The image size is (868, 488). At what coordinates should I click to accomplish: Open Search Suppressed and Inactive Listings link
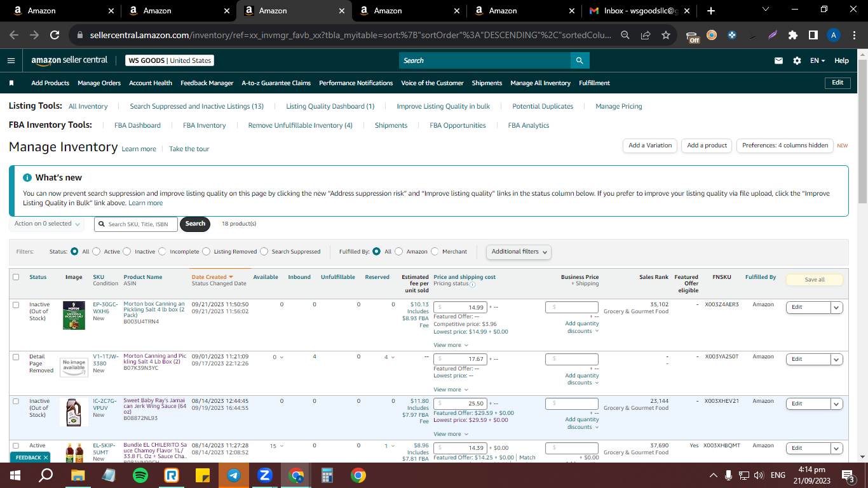click(196, 106)
